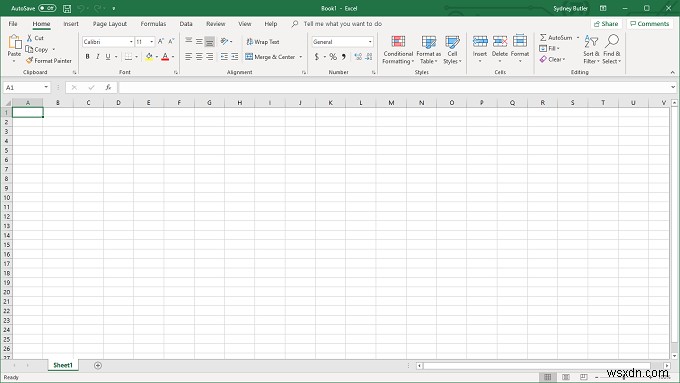Viewport: 680px width, 383px height.
Task: Click the Borders icon
Action: pos(128,57)
